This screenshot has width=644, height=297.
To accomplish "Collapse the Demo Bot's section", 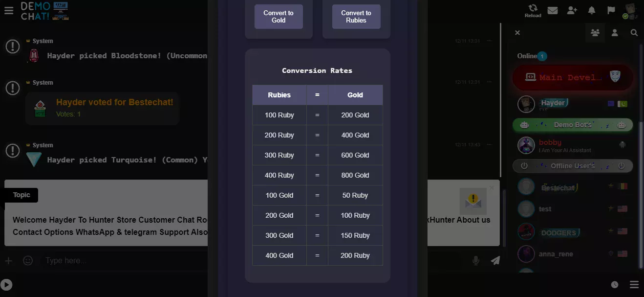I will pos(573,125).
